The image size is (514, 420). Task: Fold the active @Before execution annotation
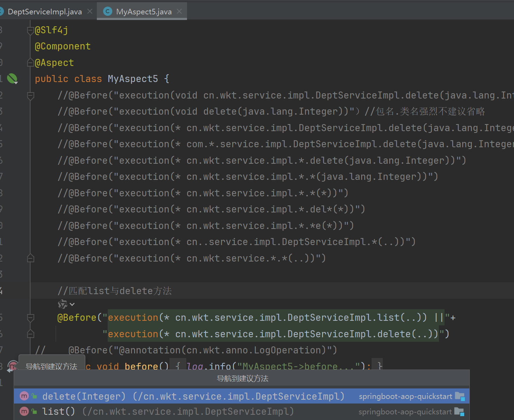coord(31,318)
